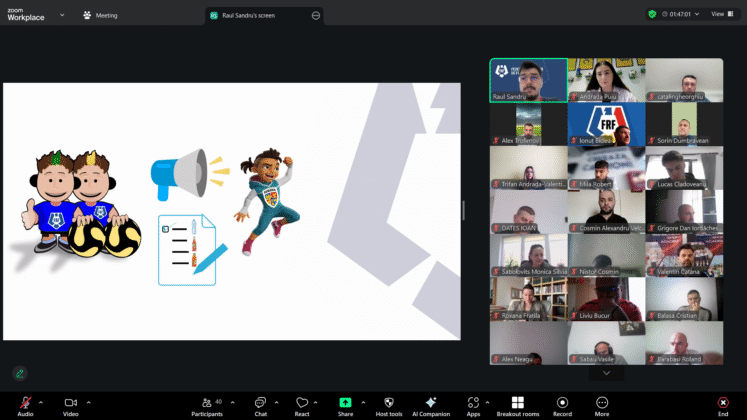The height and width of the screenshot is (420, 747).
Task: Click the red End meeting button
Action: (722, 402)
